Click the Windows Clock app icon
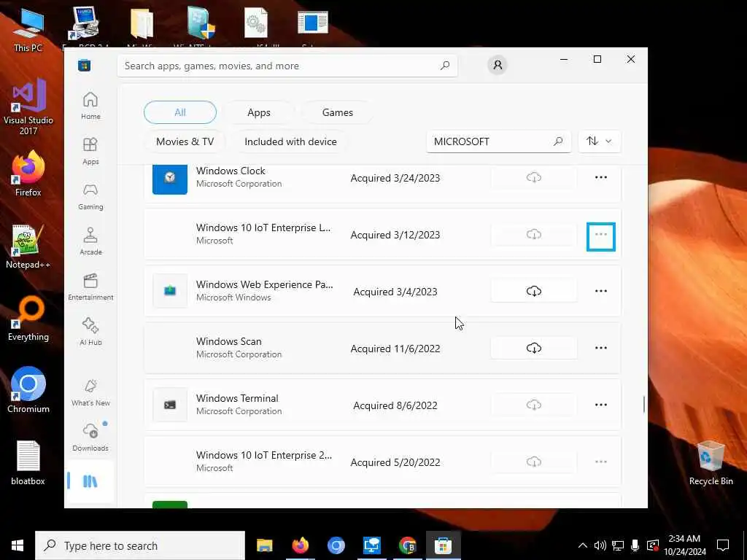The image size is (747, 560). point(169,179)
